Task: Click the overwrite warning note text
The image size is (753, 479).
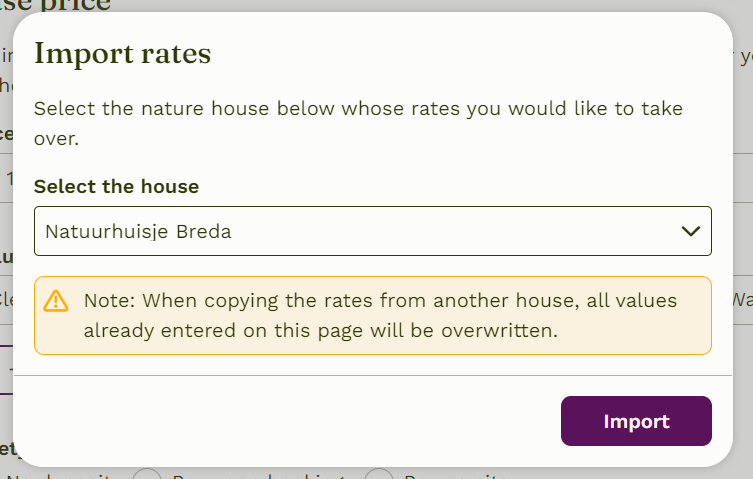Action: point(380,316)
